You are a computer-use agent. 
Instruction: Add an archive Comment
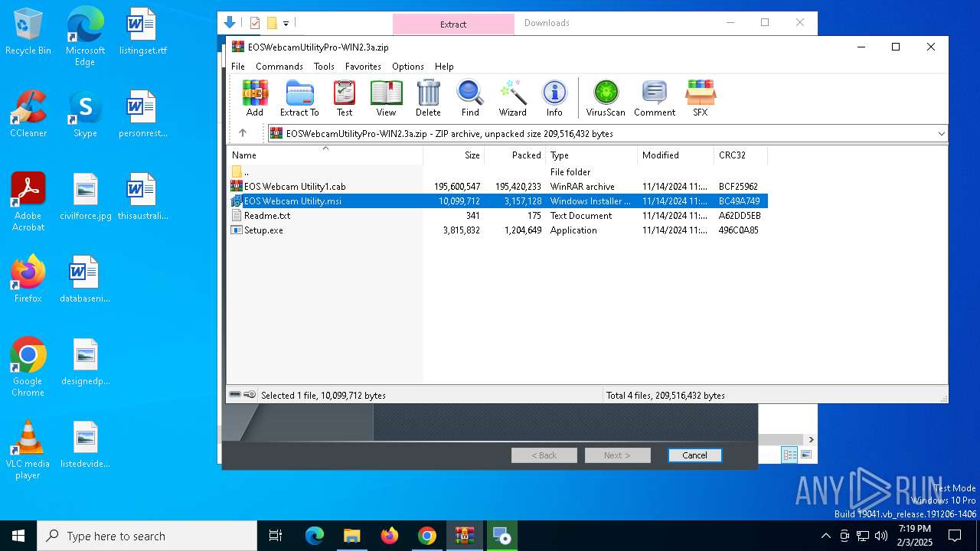[655, 98]
